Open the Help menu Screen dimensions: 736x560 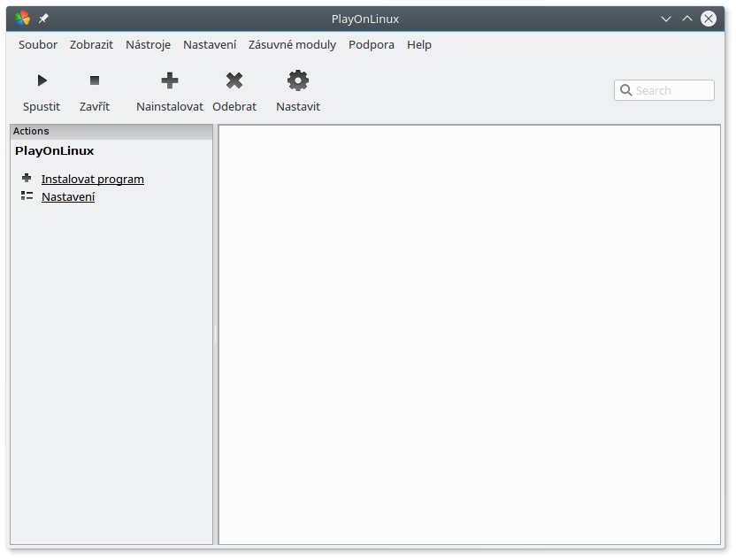click(x=418, y=44)
